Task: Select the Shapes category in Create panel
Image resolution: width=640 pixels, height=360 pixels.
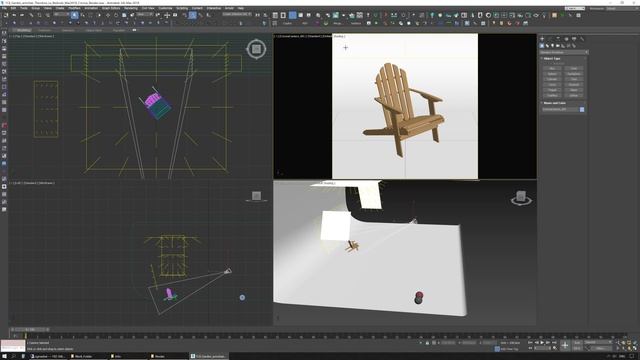Action: pos(547,46)
